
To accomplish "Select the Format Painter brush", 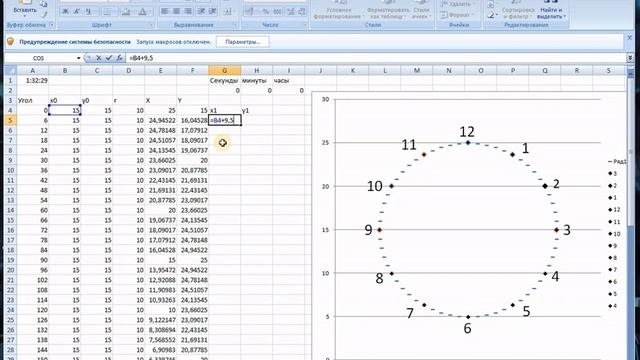I will click(44, 14).
